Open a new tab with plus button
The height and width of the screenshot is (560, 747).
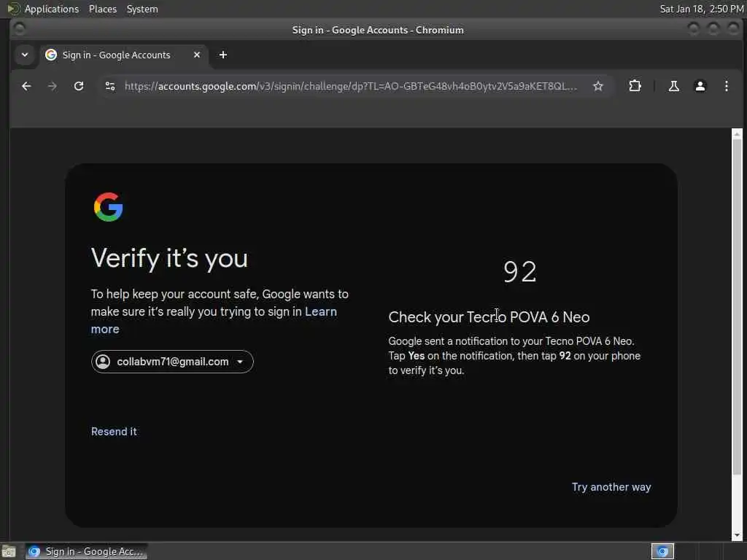(x=223, y=55)
